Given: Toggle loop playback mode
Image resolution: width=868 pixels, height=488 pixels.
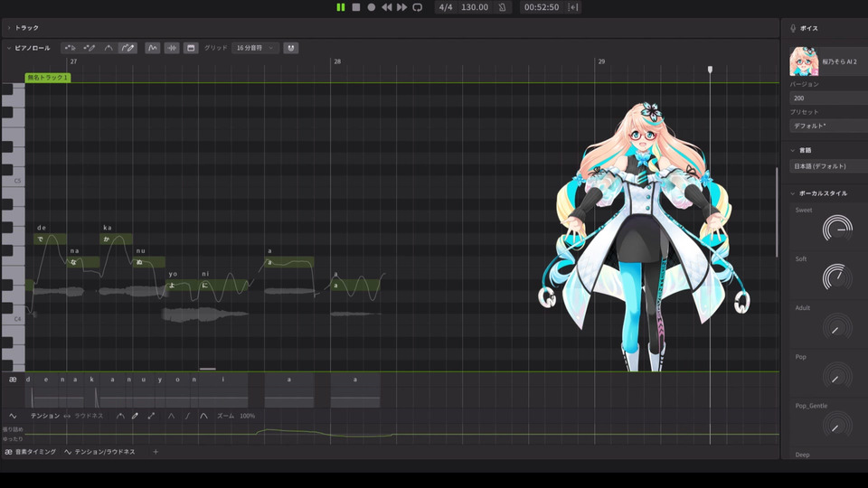Looking at the screenshot, I should pos(418,7).
